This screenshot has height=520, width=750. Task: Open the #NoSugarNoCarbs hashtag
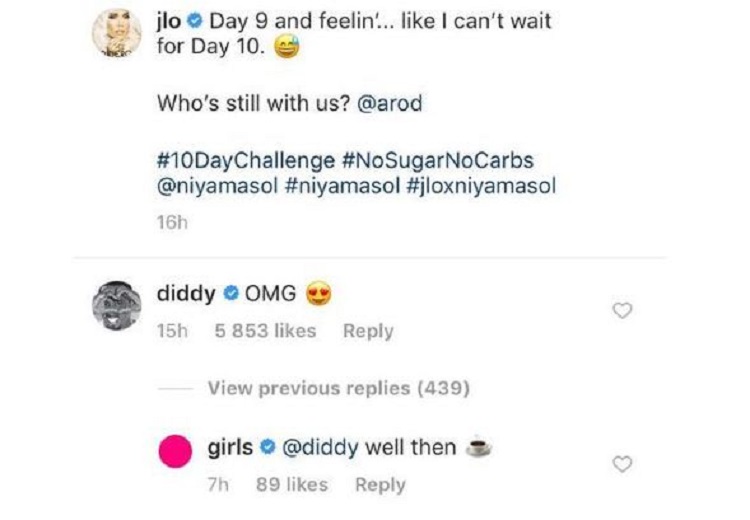pyautogui.click(x=438, y=160)
